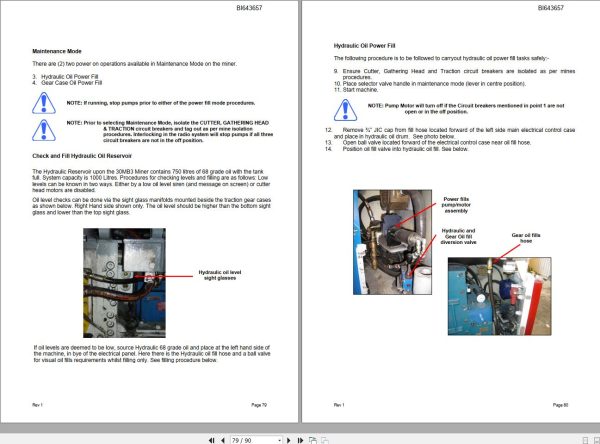Click the power fills pump/motor assembly photo
The height and width of the screenshot is (444, 600).
pyautogui.click(x=392, y=242)
